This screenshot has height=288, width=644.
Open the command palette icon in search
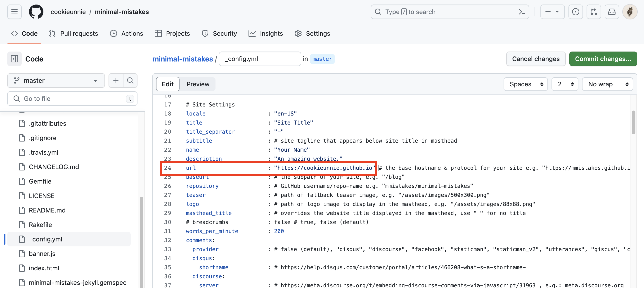pos(521,12)
